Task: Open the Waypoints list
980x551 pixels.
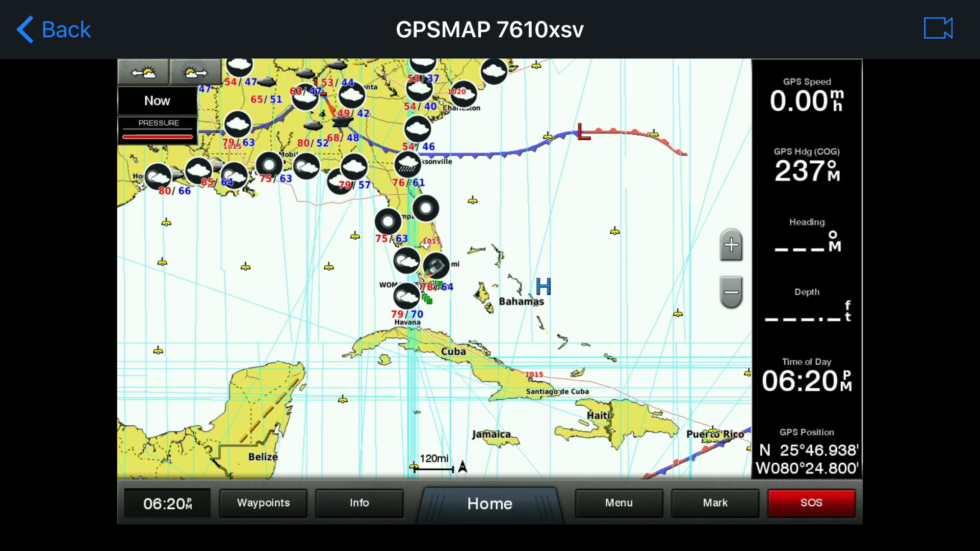Action: pyautogui.click(x=263, y=503)
